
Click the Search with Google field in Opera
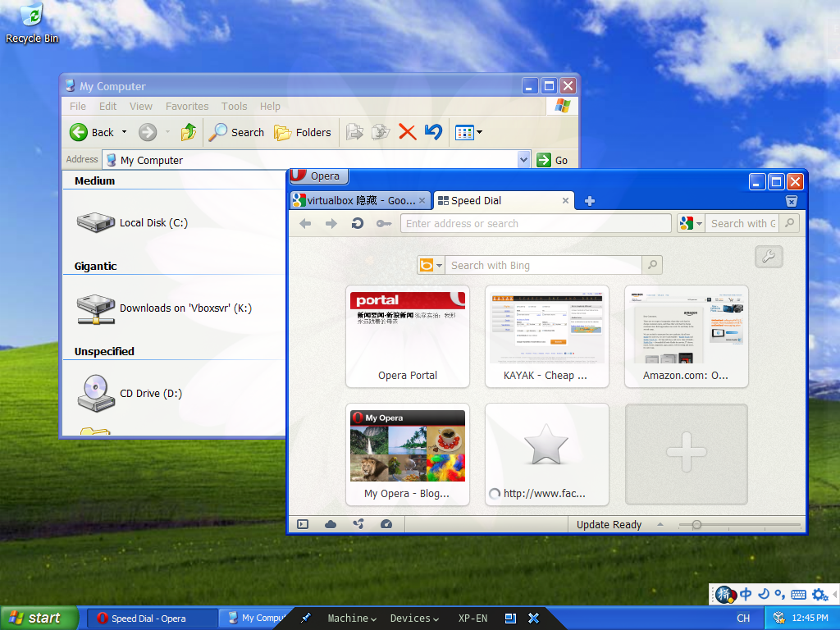tap(742, 223)
